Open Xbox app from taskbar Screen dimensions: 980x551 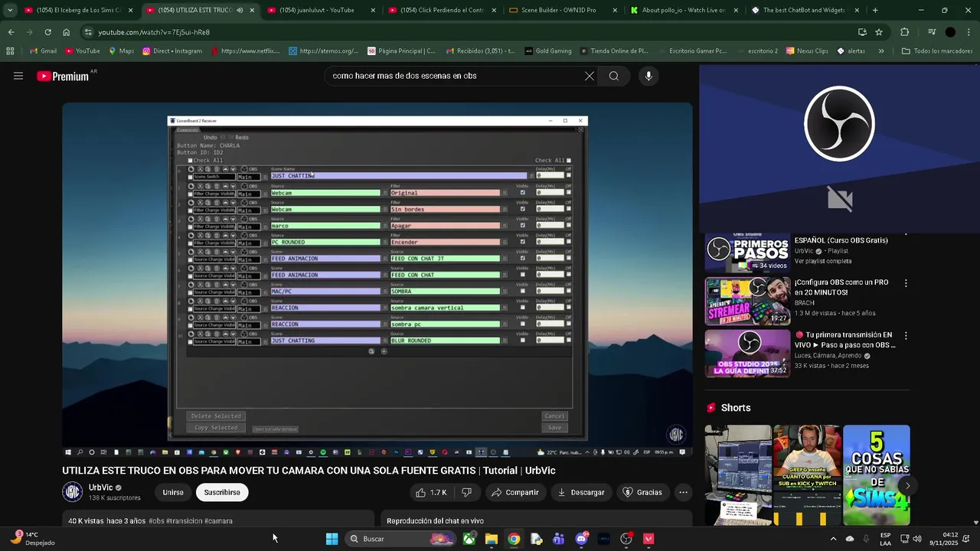tap(469, 539)
